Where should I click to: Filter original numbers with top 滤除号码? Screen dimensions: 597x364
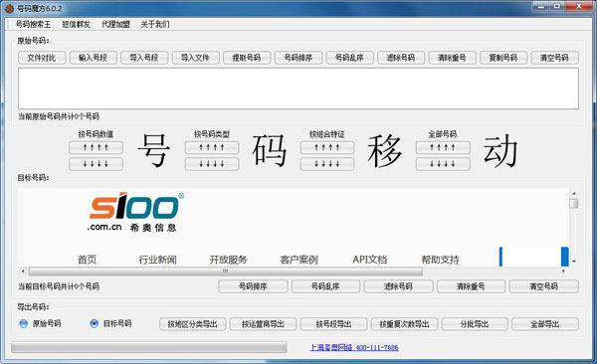401,58
